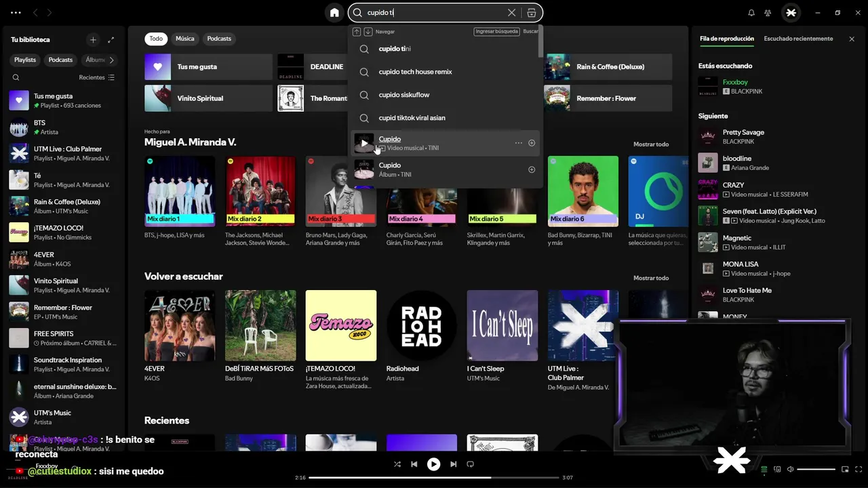The image size is (868, 488).
Task: Clear the search text with X icon
Action: [512, 12]
